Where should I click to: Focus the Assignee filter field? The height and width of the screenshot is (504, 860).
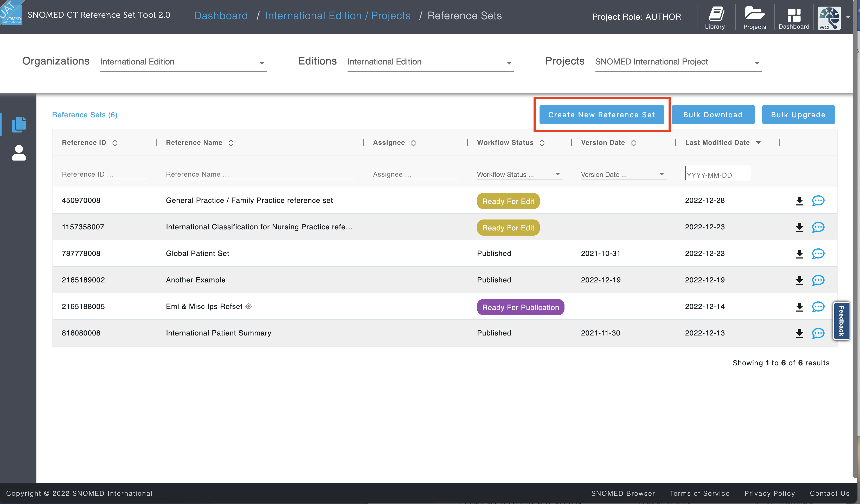point(415,174)
